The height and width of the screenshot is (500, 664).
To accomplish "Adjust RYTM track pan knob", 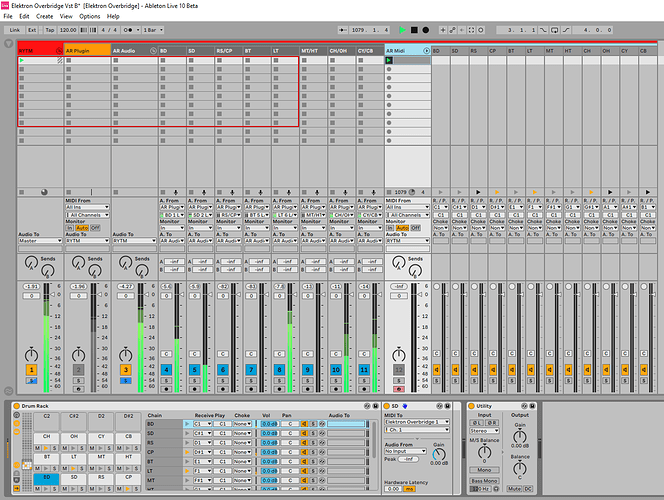I will pos(31,355).
